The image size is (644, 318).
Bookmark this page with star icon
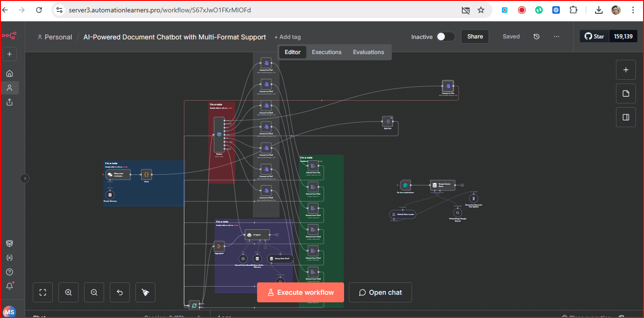[x=481, y=10]
